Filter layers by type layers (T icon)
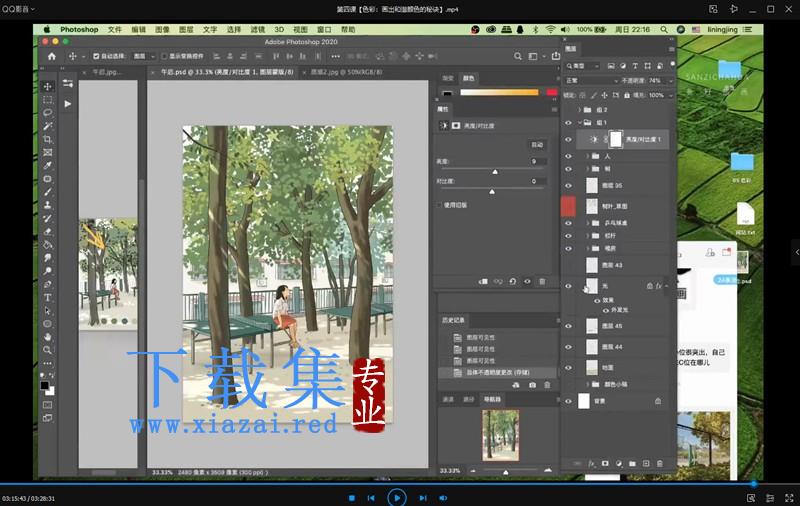 pos(635,66)
